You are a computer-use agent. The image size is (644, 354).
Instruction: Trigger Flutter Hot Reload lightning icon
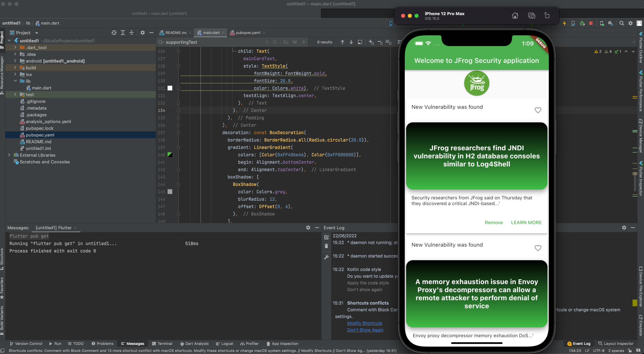tap(564, 23)
